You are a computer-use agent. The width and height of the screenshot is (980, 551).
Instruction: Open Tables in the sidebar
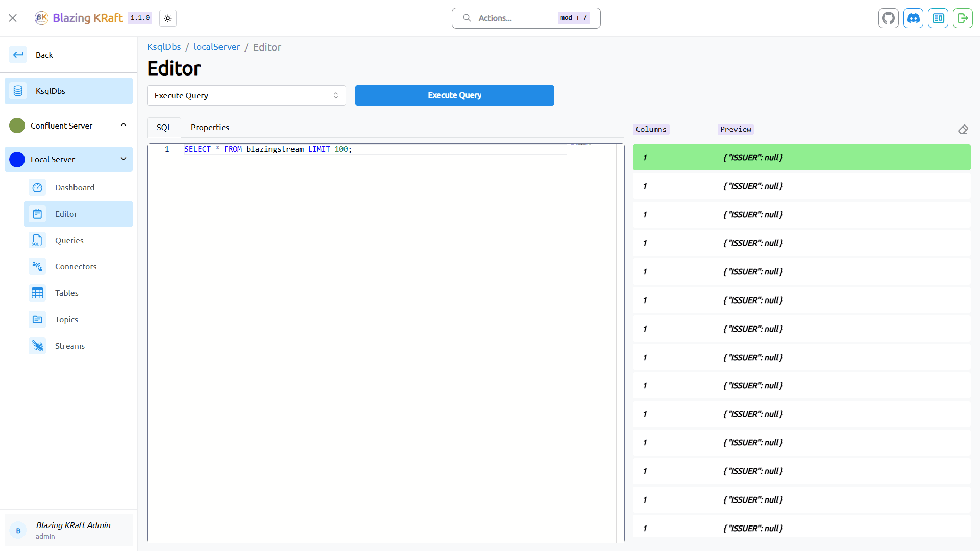click(78, 293)
